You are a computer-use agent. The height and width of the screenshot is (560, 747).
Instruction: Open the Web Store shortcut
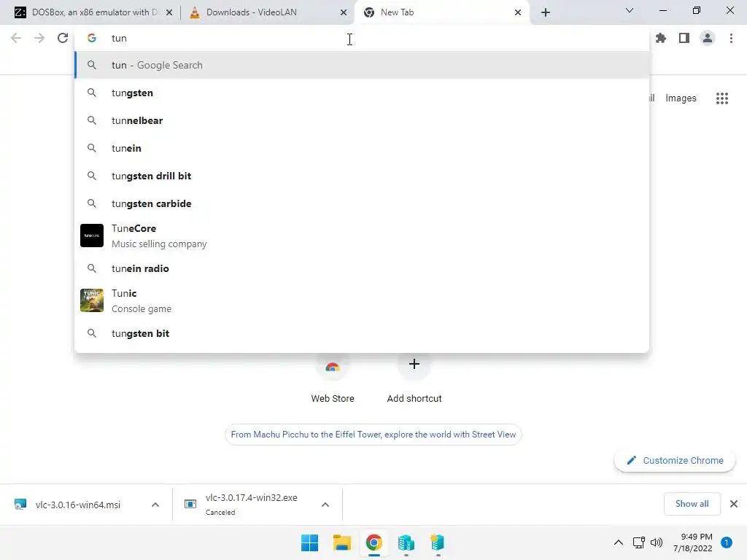pos(333,378)
